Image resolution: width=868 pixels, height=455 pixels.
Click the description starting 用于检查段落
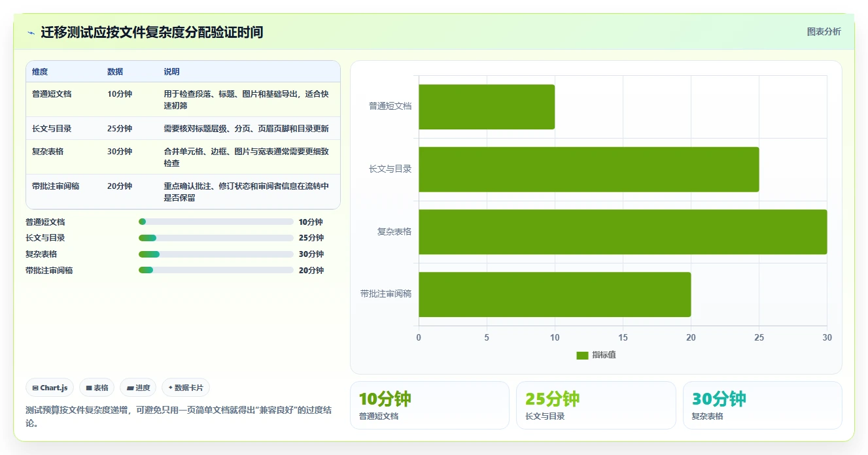click(x=249, y=100)
